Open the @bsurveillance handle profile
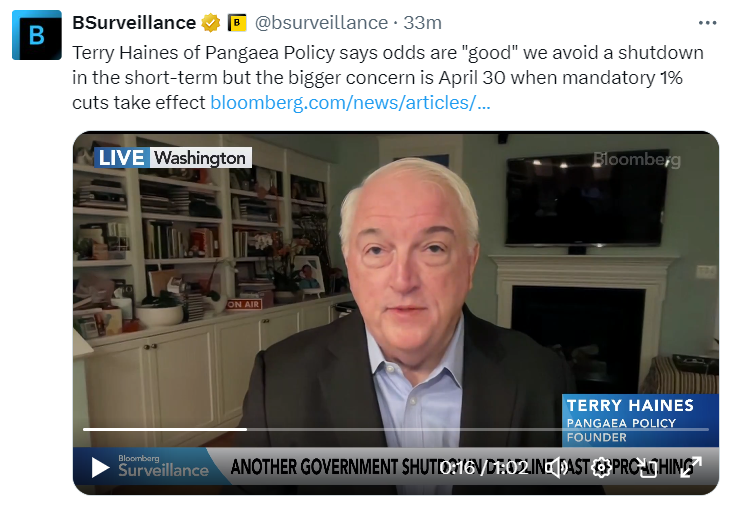 coord(321,23)
